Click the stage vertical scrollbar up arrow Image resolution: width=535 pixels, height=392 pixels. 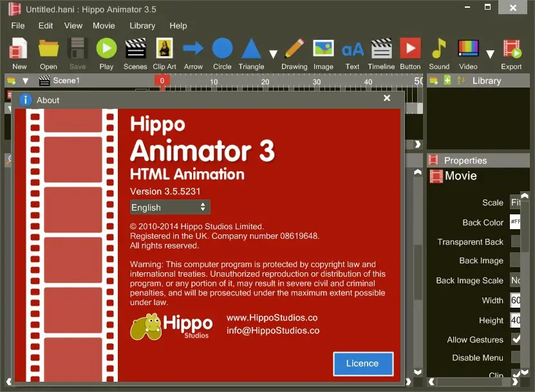[418, 173]
